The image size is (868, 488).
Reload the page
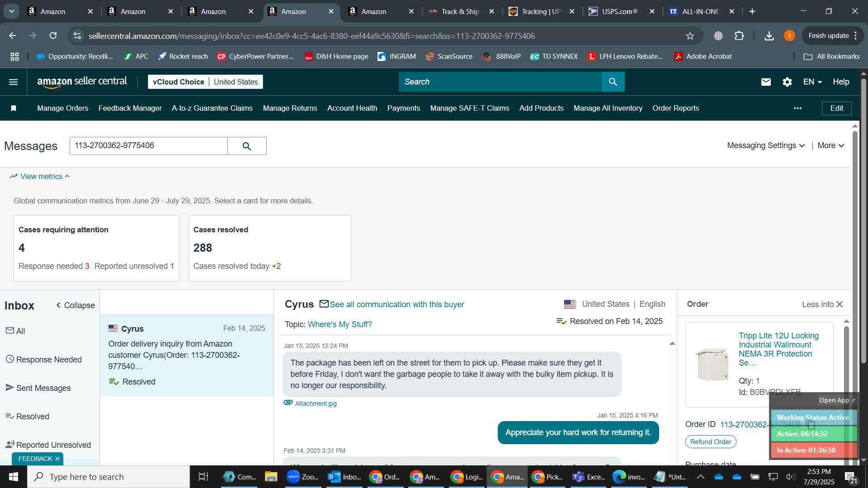pyautogui.click(x=53, y=36)
